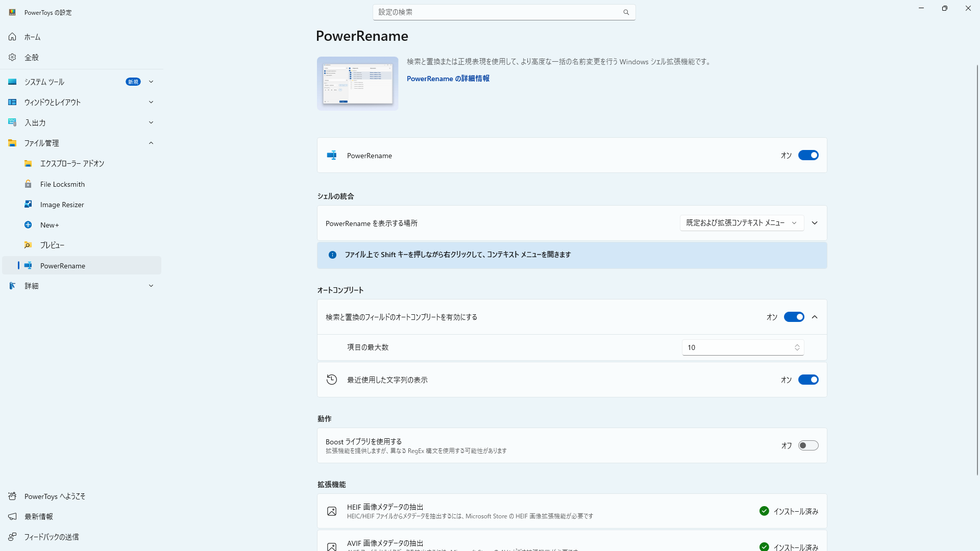Select Image Resizer in sidebar

pyautogui.click(x=82, y=204)
